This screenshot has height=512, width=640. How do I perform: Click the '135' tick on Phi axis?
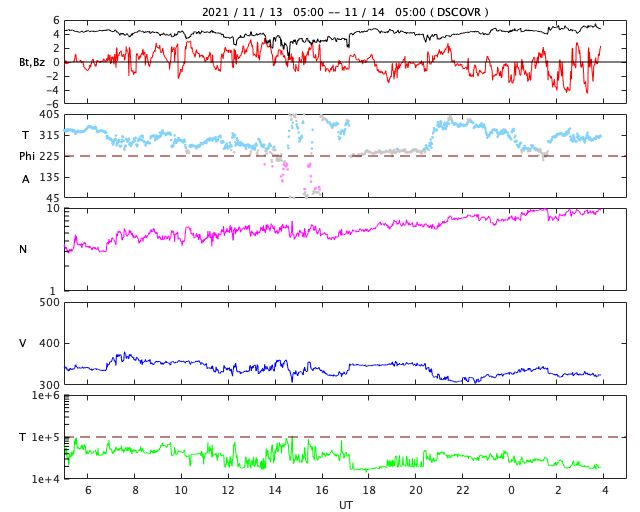click(x=49, y=178)
